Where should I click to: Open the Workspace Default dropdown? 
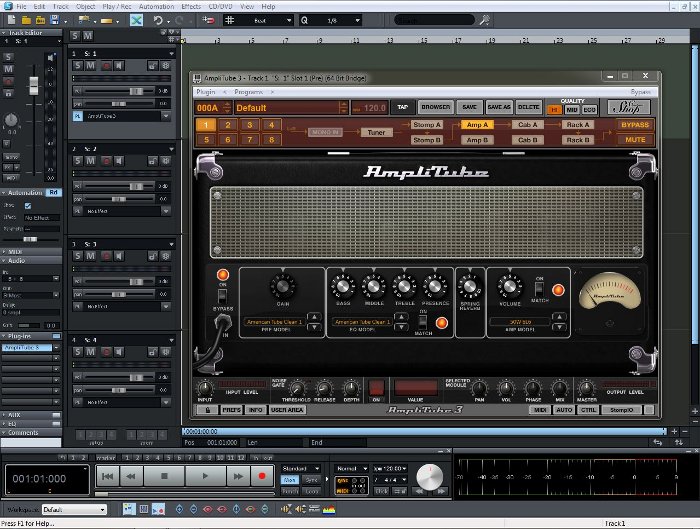pyautogui.click(x=75, y=509)
